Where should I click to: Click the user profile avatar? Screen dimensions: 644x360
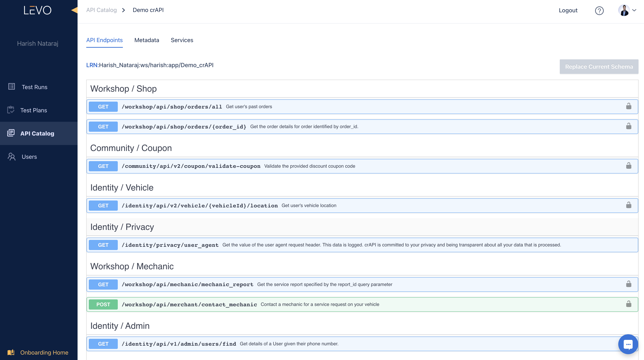624,10
